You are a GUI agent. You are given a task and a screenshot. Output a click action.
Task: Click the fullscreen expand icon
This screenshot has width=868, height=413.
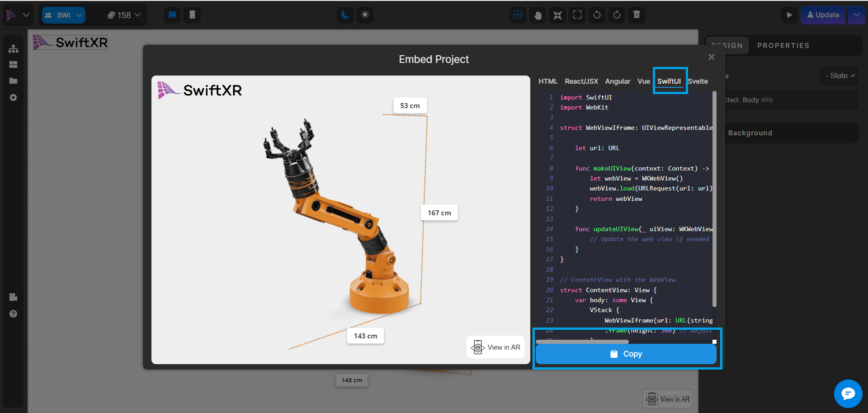coord(577,15)
